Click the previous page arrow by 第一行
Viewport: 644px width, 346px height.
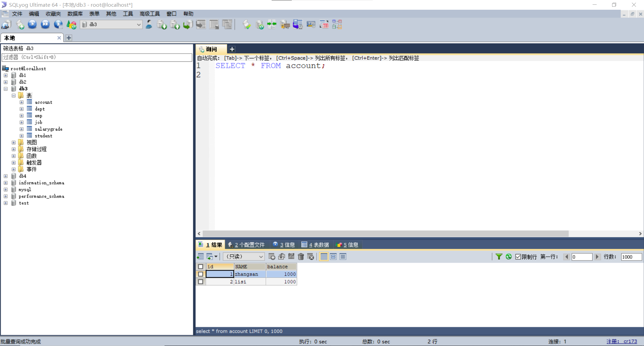[x=567, y=257]
